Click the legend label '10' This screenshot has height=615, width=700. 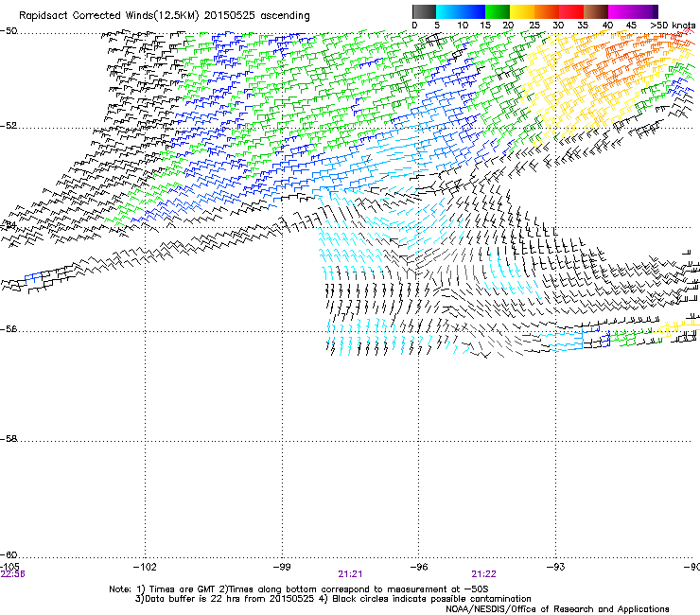(x=463, y=26)
